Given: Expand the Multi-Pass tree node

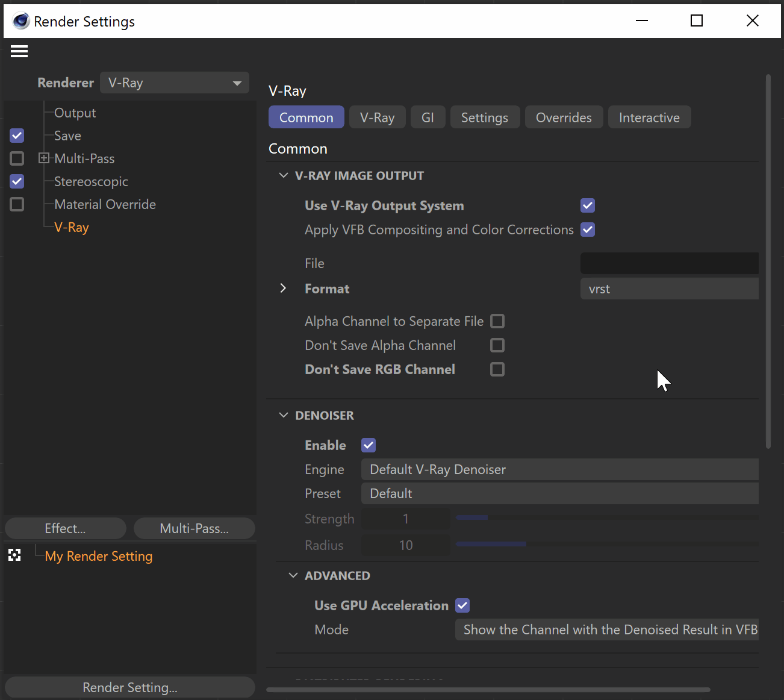Looking at the screenshot, I should (x=43, y=158).
